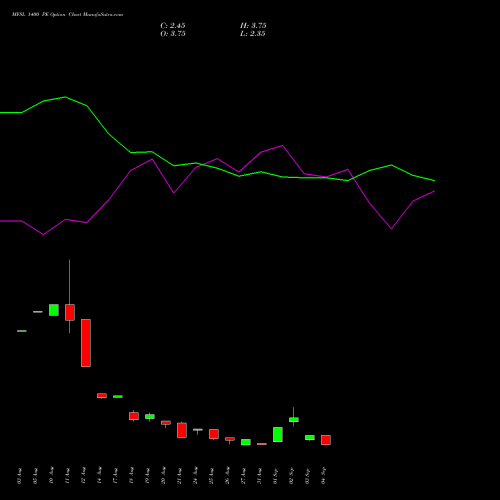The height and width of the screenshot is (500, 500).
Task: Select the '10 Aug' date label
Action: click(x=51, y=476)
